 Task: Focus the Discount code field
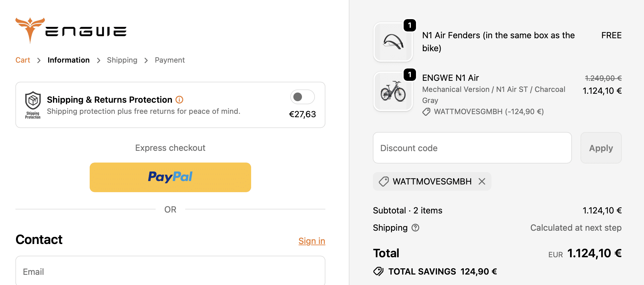pyautogui.click(x=472, y=148)
